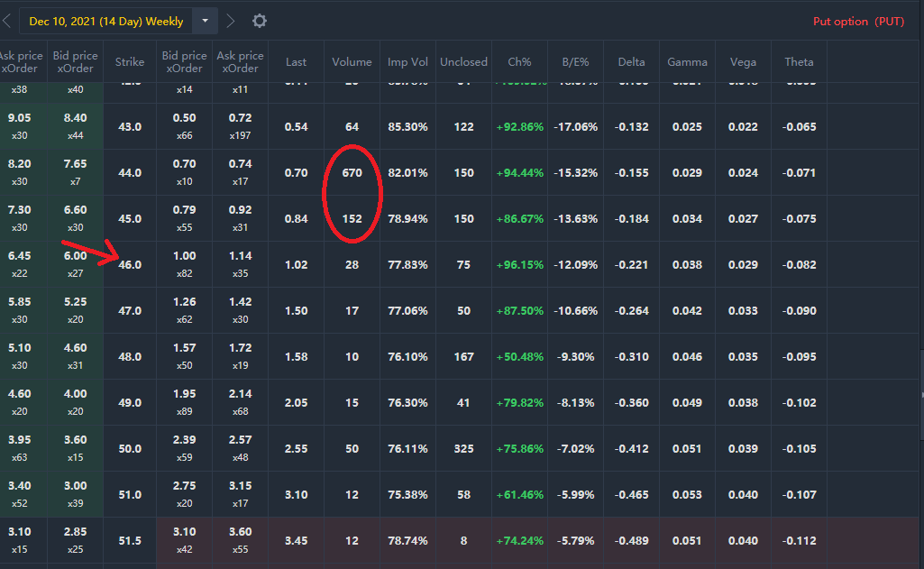
Task: Click call bid price 6.00 x27
Action: point(76,265)
